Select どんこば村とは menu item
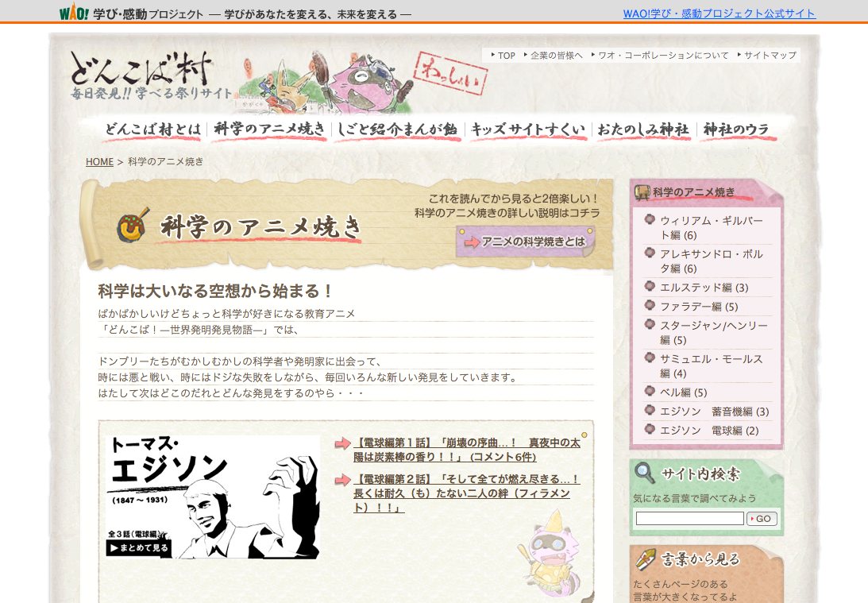 pos(152,129)
